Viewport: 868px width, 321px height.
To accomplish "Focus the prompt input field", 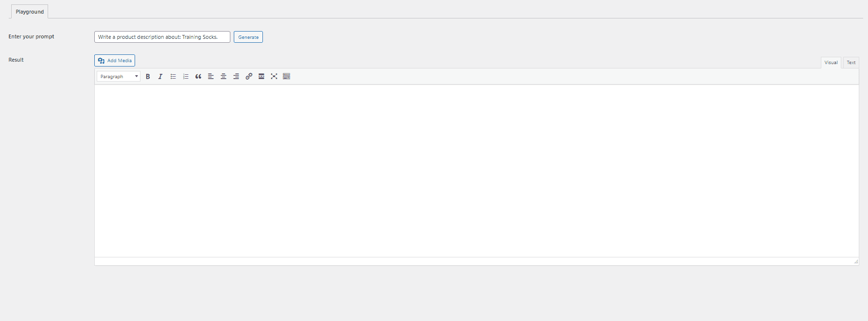I will pos(162,37).
